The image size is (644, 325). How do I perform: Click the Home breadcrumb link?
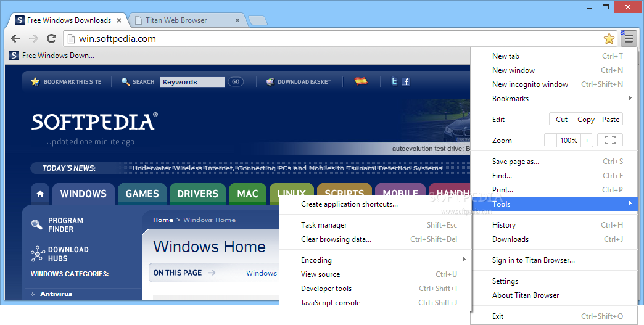click(163, 220)
